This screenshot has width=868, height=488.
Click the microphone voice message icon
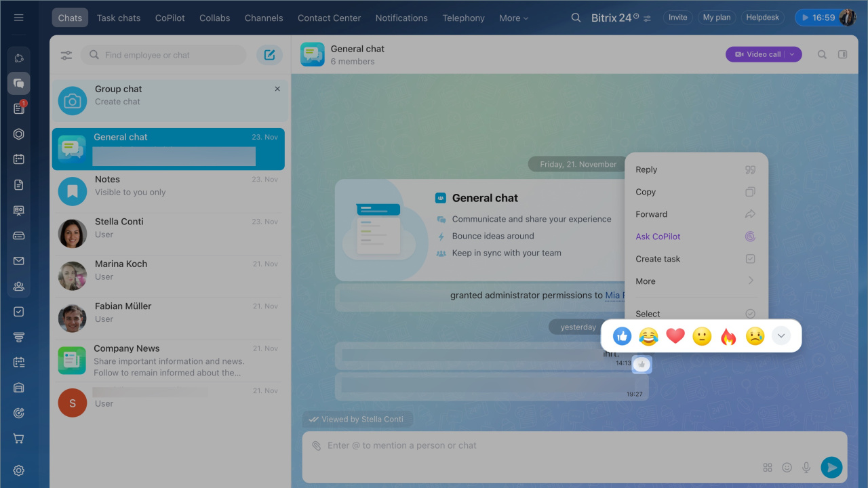coord(806,467)
